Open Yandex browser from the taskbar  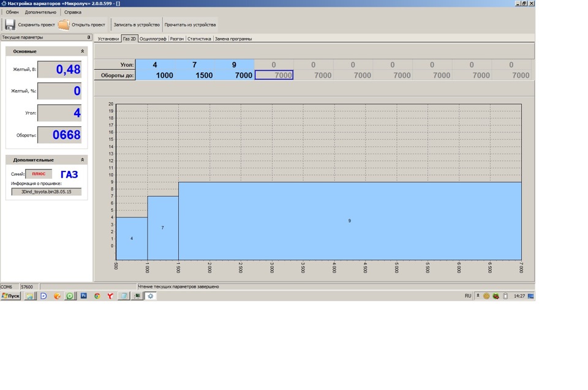(x=110, y=296)
